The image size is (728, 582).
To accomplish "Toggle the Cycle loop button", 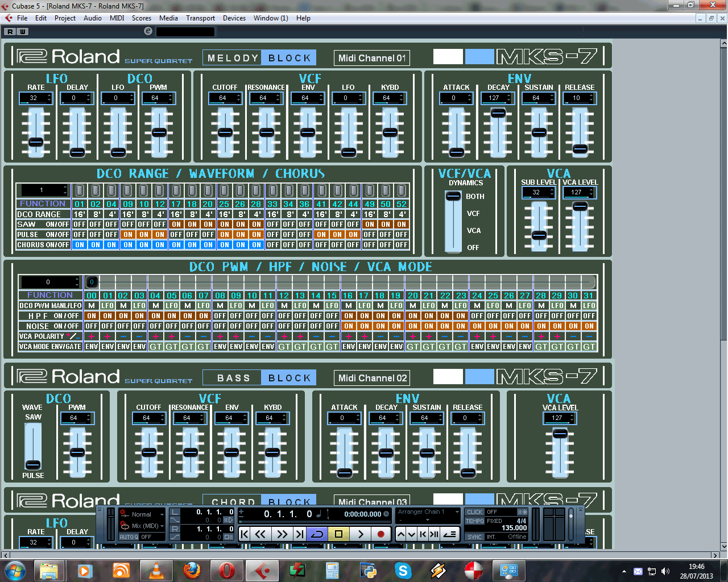I will pos(317,534).
